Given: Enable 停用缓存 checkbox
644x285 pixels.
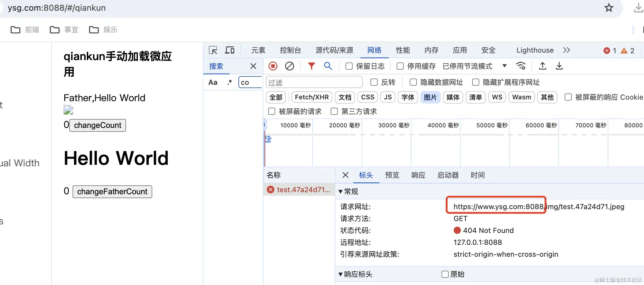Looking at the screenshot, I should click(x=400, y=66).
